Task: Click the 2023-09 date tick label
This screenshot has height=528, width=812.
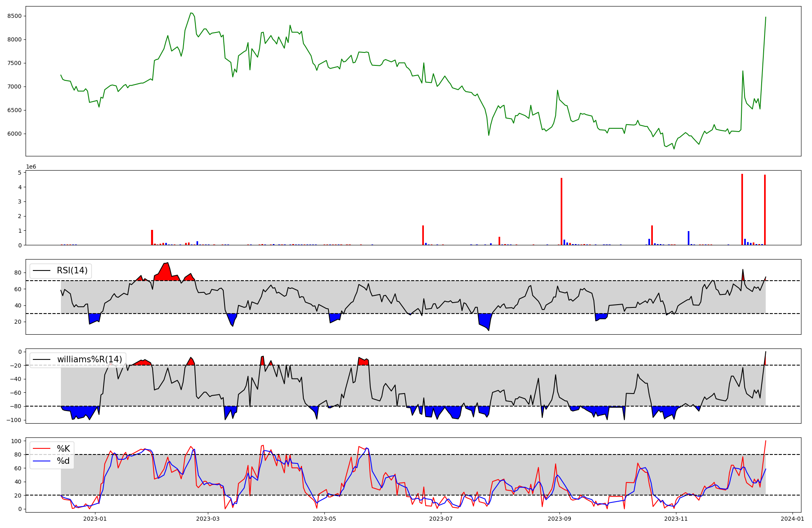Action: tap(559, 519)
